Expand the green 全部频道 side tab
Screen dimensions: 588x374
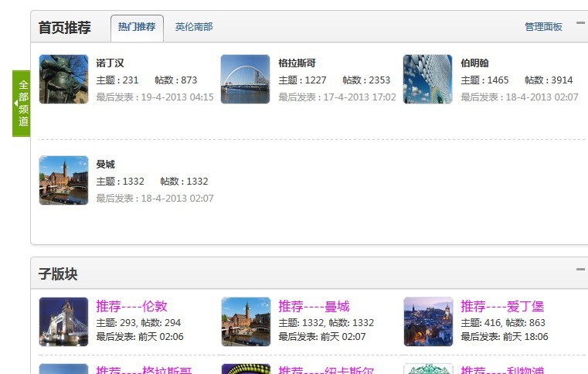(22, 104)
